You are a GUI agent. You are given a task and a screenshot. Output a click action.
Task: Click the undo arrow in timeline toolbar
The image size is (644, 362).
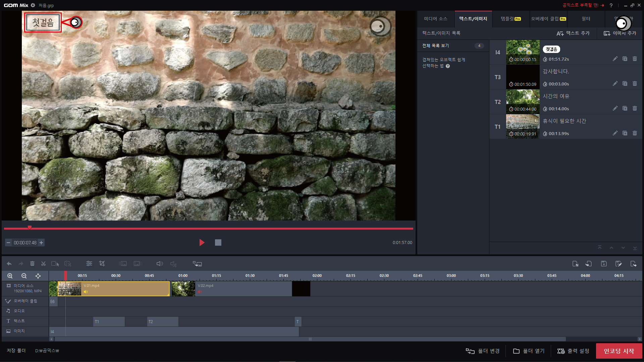click(9, 264)
